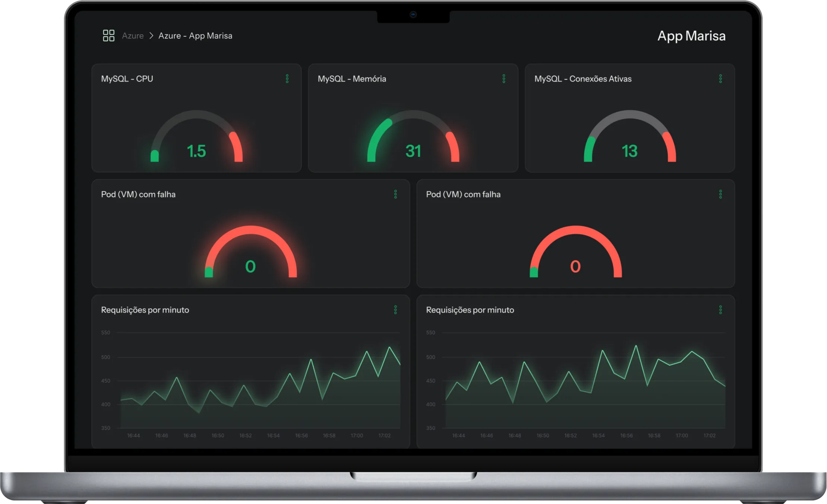
Task: Open right Requisições por minuto options menu
Action: pyautogui.click(x=720, y=310)
